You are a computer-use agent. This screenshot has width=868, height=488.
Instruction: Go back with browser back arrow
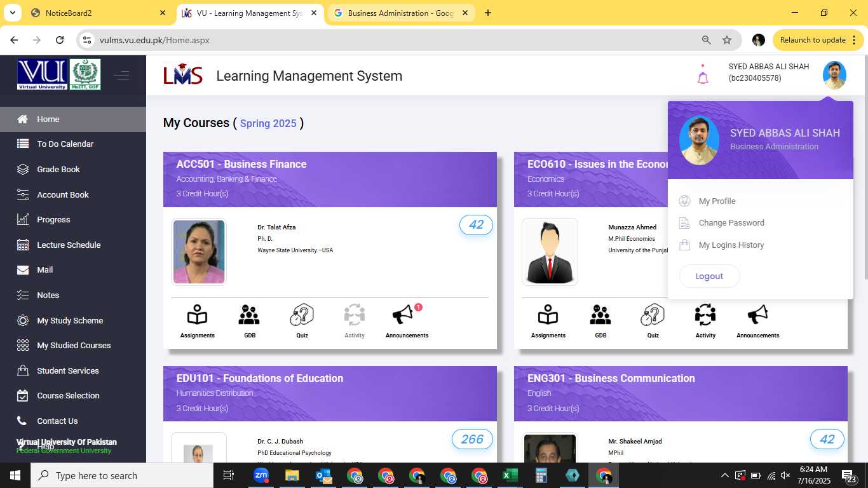[14, 40]
